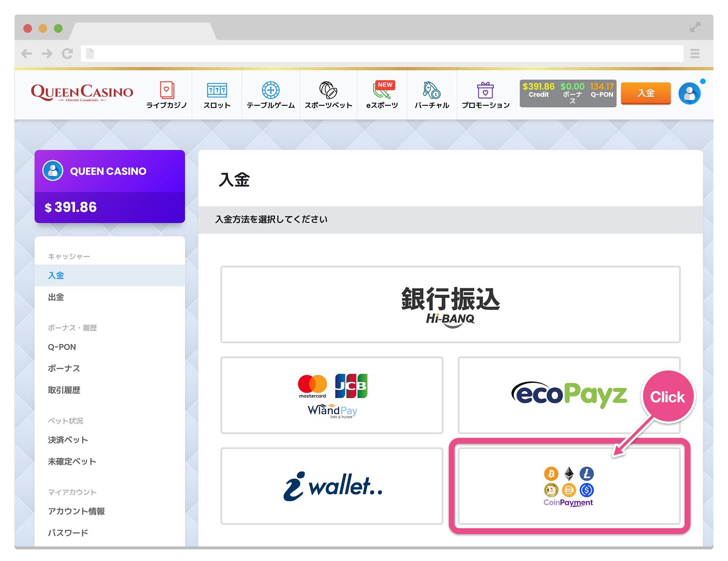
Task: Open the ライブカジノ card icon
Action: (167, 90)
